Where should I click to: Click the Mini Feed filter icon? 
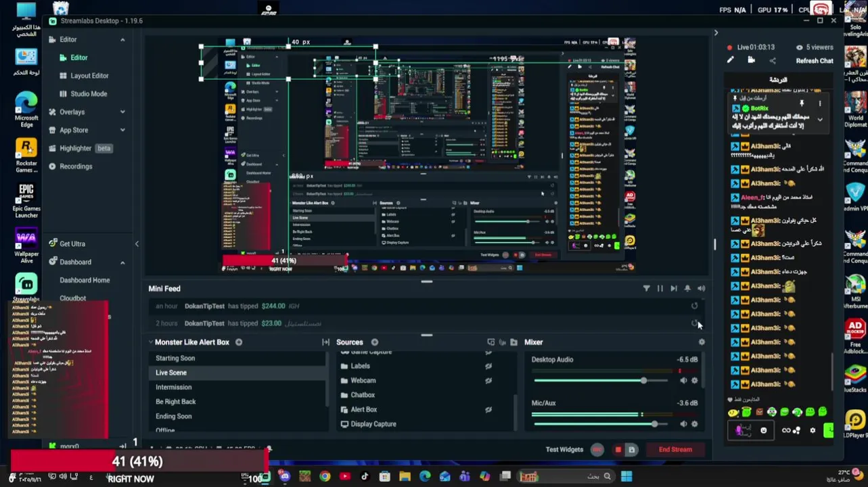coord(646,289)
